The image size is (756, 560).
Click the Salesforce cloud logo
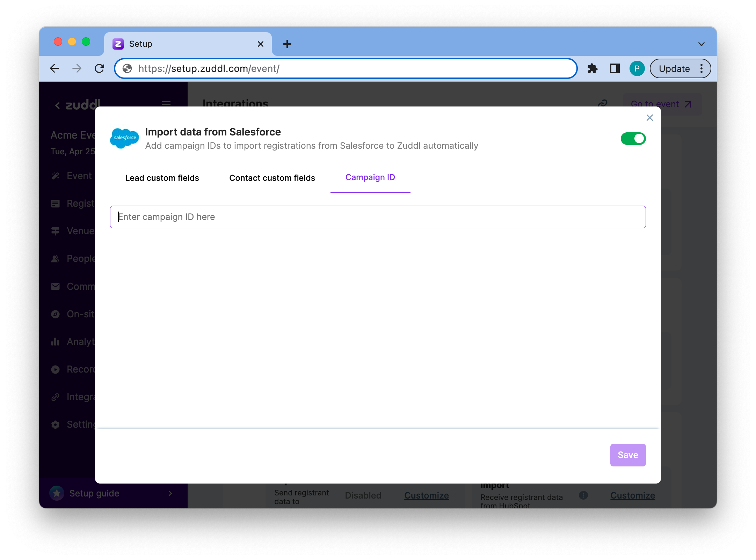pyautogui.click(x=124, y=138)
